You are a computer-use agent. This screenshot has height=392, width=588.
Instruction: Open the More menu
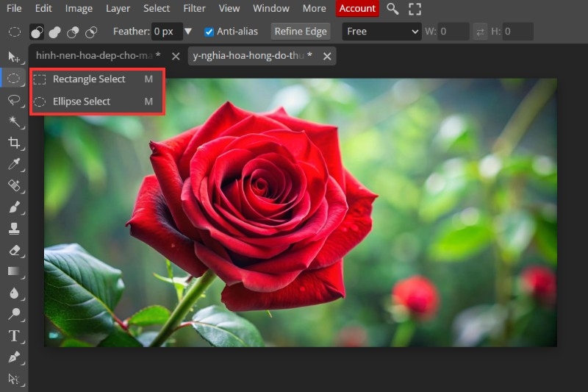pos(315,8)
